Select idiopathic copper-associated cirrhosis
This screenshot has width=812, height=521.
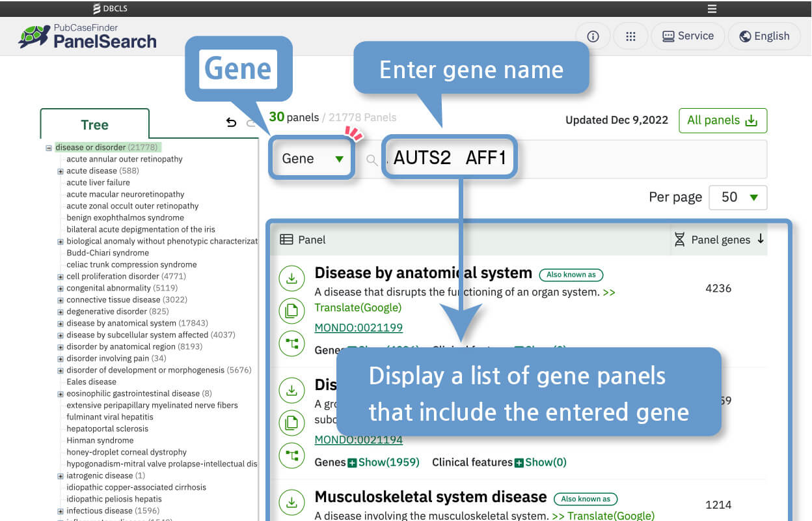(136, 487)
